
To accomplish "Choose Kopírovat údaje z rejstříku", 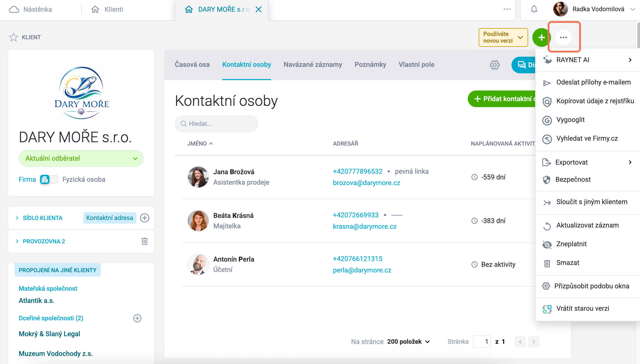I will tap(587, 101).
